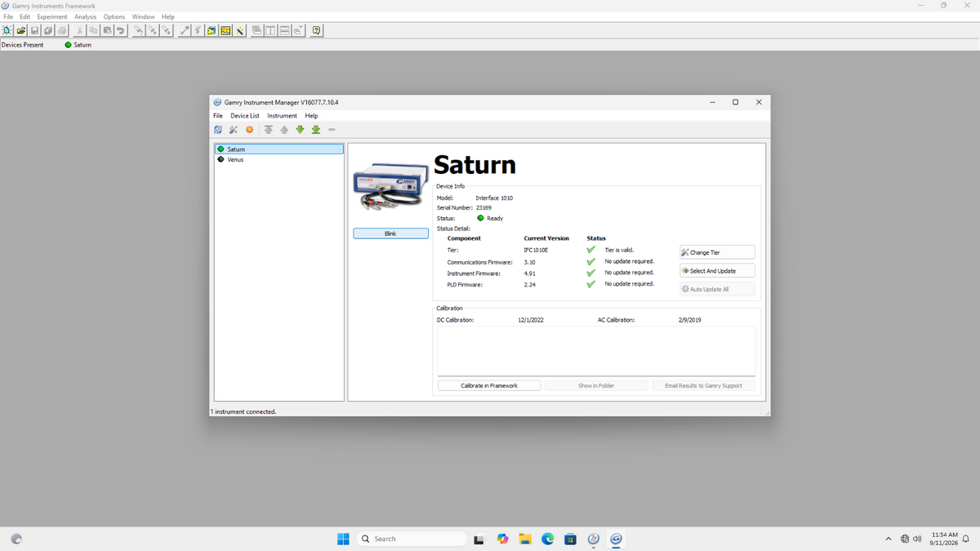
Task: Click the calibration results text box
Action: tap(596, 351)
